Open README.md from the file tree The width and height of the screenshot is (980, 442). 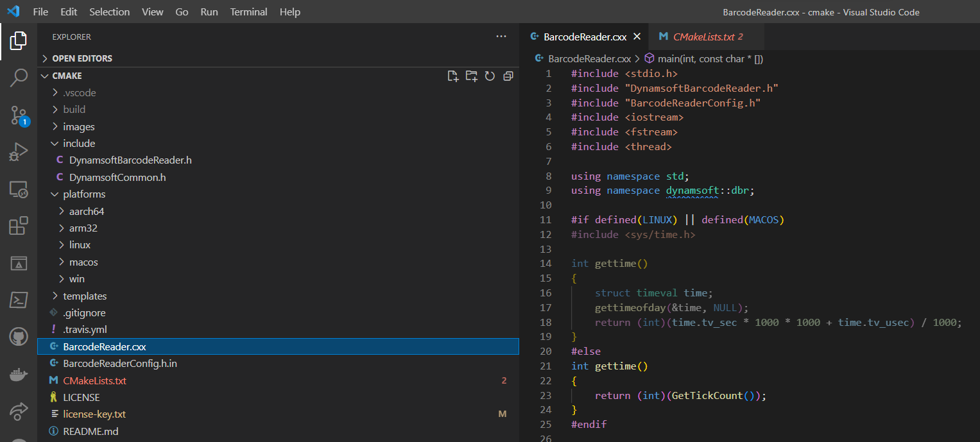pos(90,432)
